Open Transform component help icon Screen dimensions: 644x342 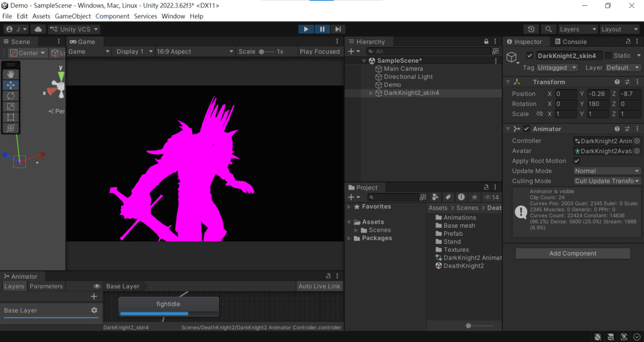[617, 82]
